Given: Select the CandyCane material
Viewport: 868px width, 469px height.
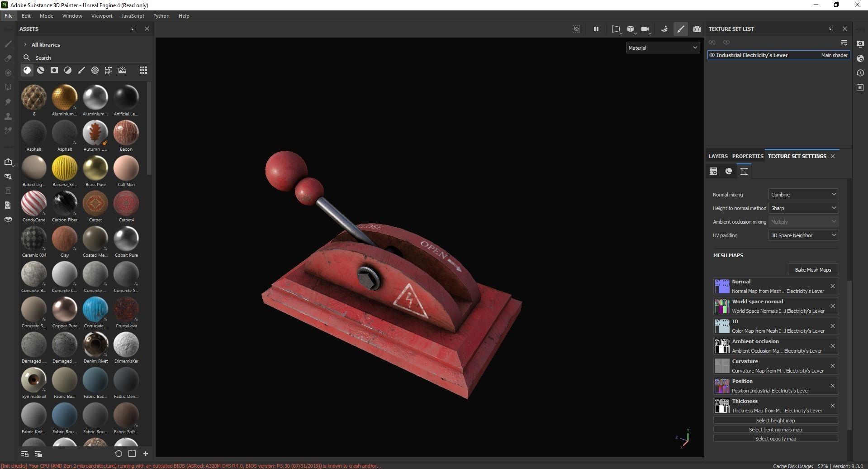Looking at the screenshot, I should tap(34, 206).
